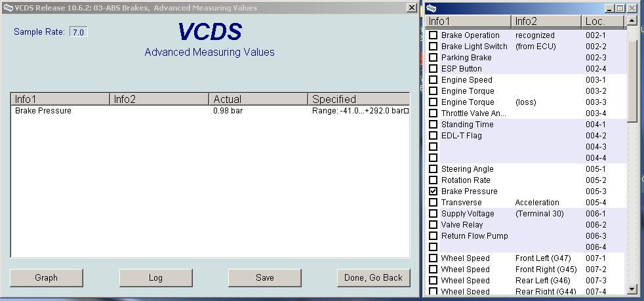
Task: Tick the empty 004-3 row checkbox
Action: [x=433, y=147]
